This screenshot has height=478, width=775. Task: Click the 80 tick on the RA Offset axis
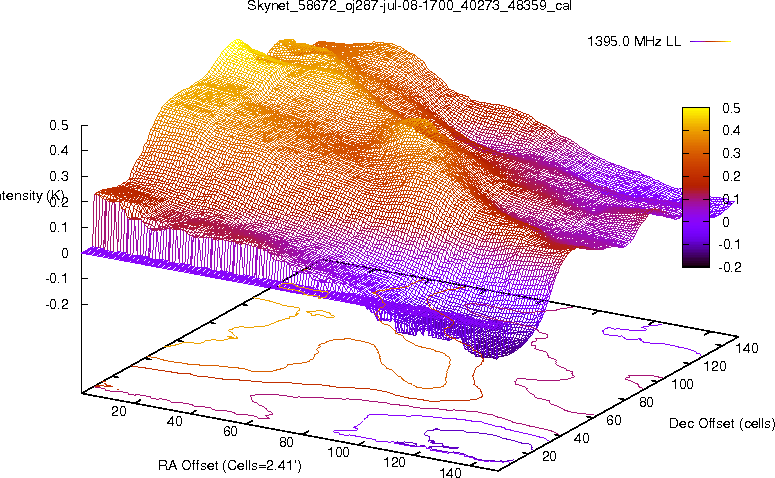(x=286, y=441)
